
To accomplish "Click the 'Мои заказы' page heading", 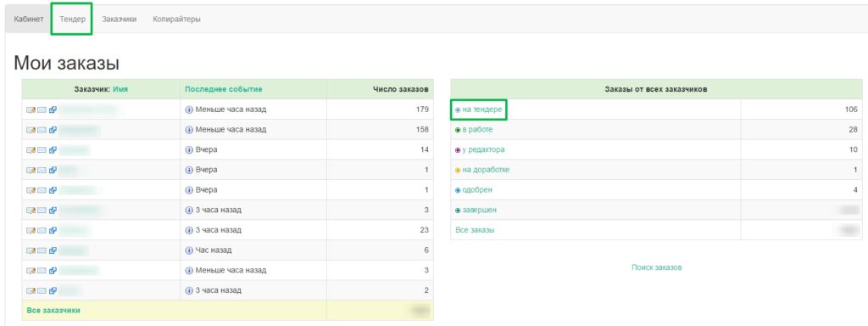I will pyautogui.click(x=66, y=63).
